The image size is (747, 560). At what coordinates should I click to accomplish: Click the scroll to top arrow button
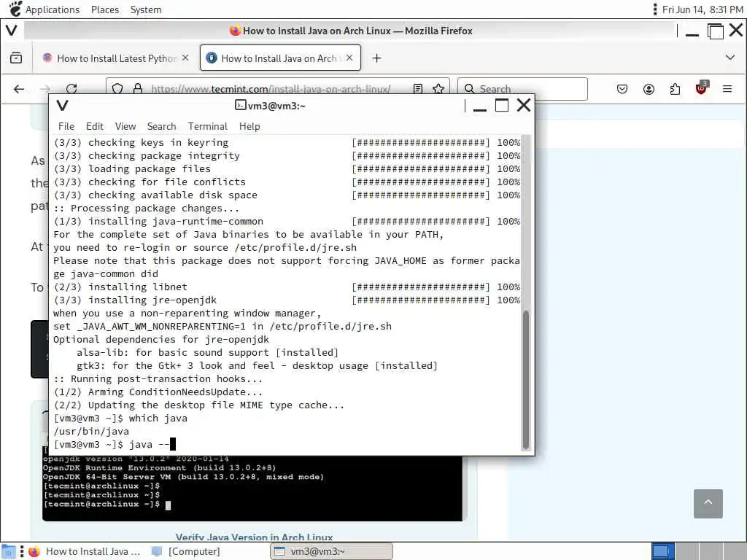[x=708, y=503]
